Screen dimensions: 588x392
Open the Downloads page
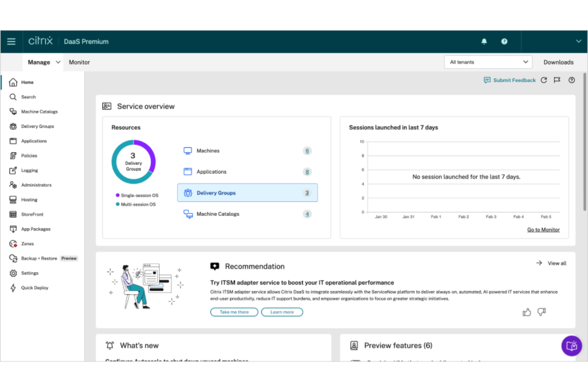558,62
